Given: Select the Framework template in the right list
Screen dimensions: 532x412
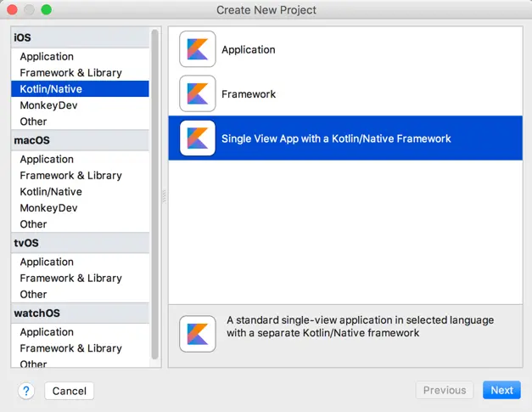Looking at the screenshot, I should (x=345, y=93).
